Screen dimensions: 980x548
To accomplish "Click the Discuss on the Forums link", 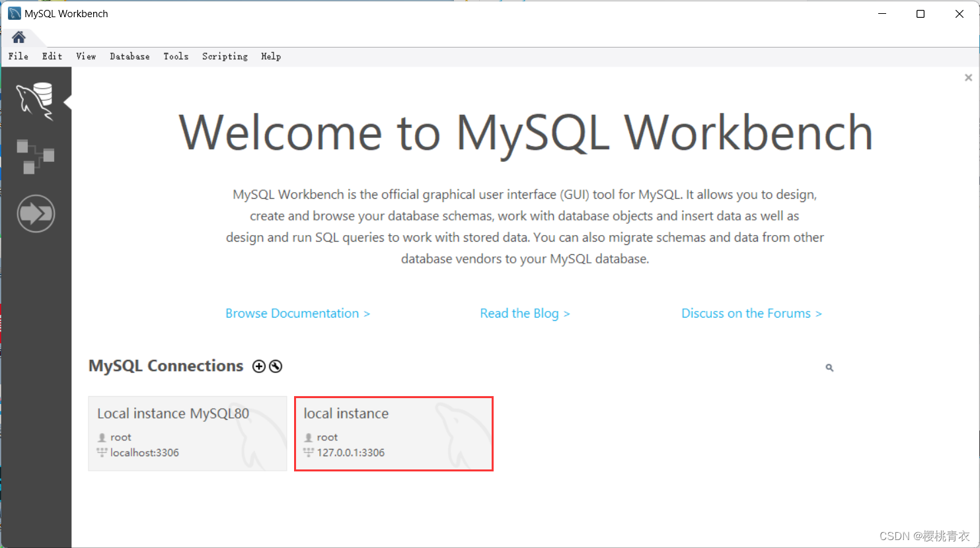I will 751,314.
